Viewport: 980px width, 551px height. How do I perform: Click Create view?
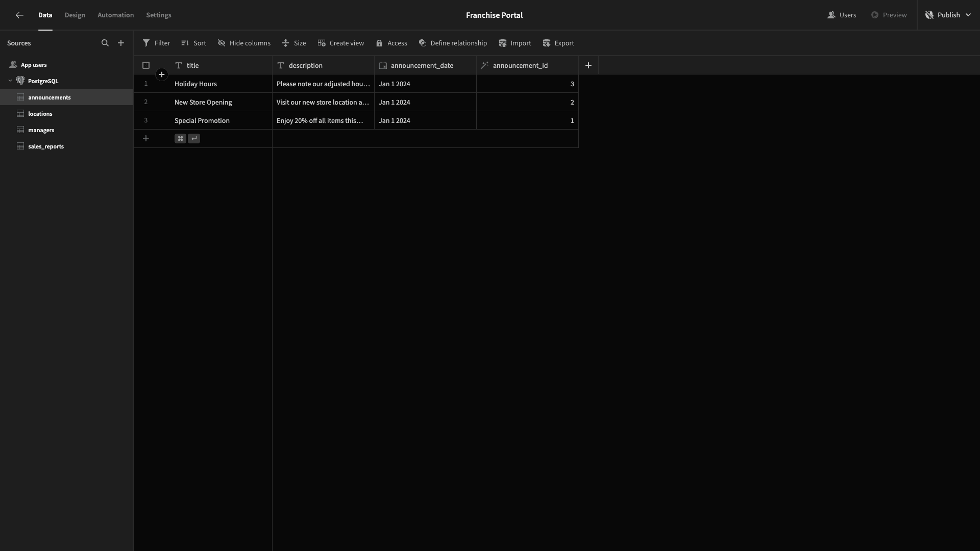pos(340,43)
